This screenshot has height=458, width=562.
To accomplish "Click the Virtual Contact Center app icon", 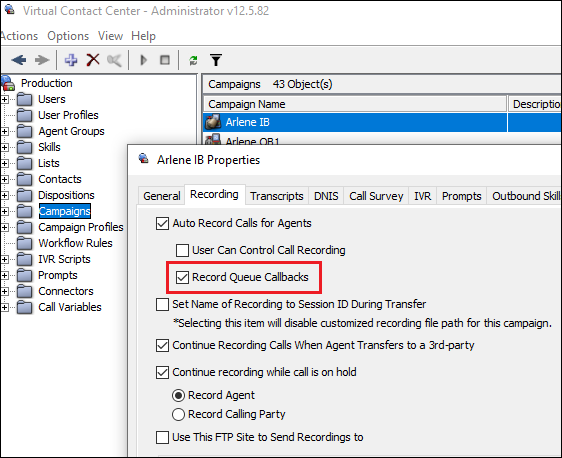I will 10,9.
